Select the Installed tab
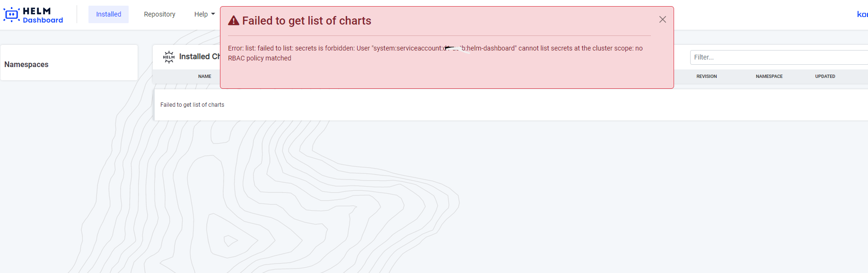868x273 pixels. (x=108, y=14)
